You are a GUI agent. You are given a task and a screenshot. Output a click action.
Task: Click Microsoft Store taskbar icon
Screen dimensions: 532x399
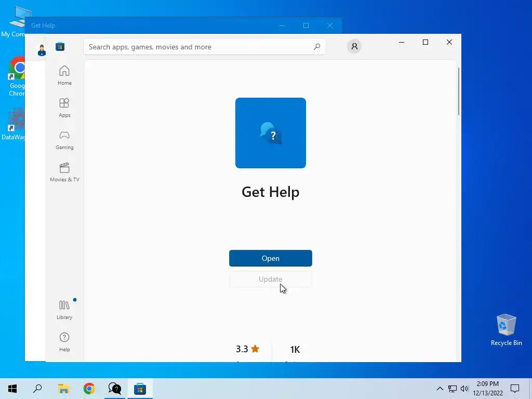[140, 389]
